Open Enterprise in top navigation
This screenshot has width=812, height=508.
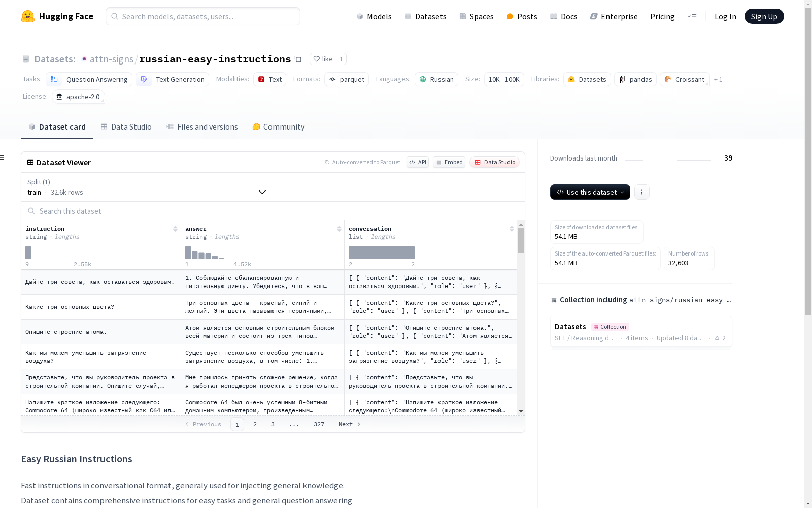coord(614,16)
